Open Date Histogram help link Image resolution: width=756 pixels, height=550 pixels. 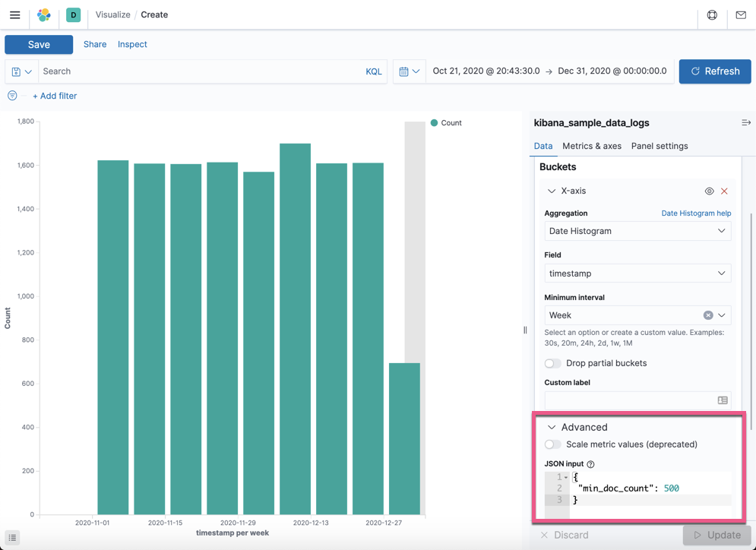click(x=696, y=213)
